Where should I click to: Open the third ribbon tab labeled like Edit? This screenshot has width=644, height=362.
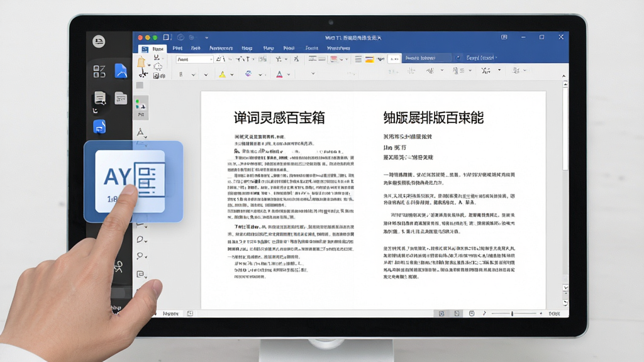pos(196,48)
